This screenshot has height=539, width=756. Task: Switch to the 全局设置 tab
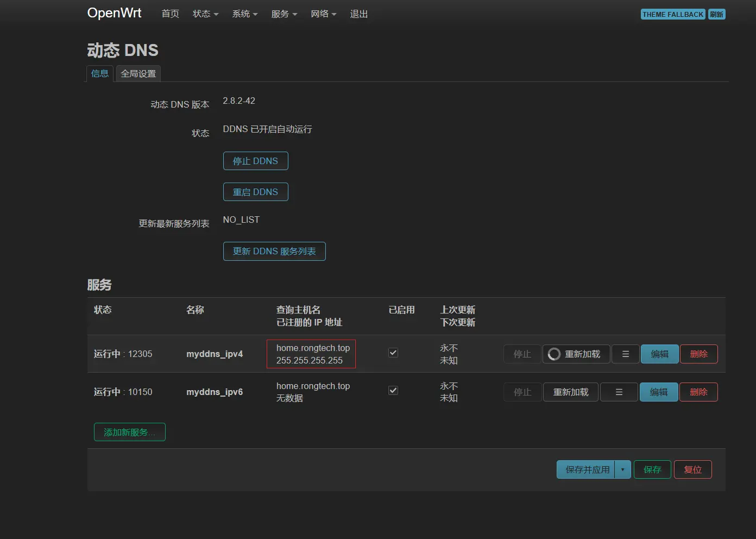(138, 74)
